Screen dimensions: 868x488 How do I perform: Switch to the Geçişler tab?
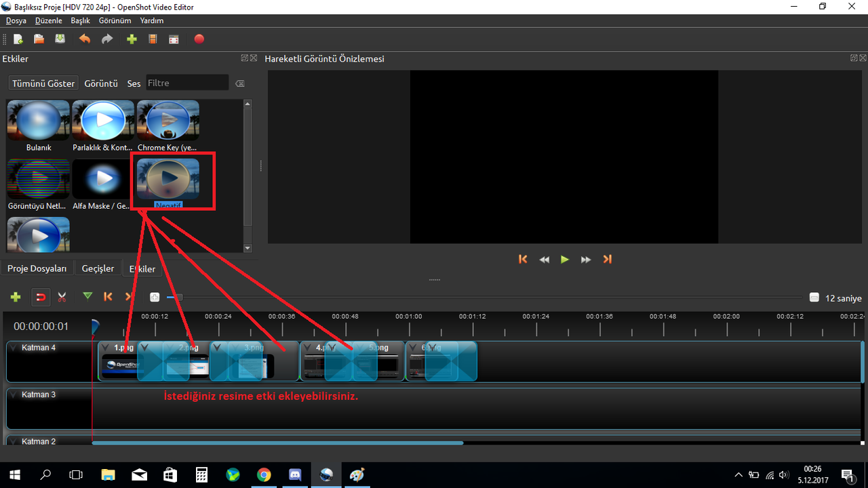coord(98,268)
